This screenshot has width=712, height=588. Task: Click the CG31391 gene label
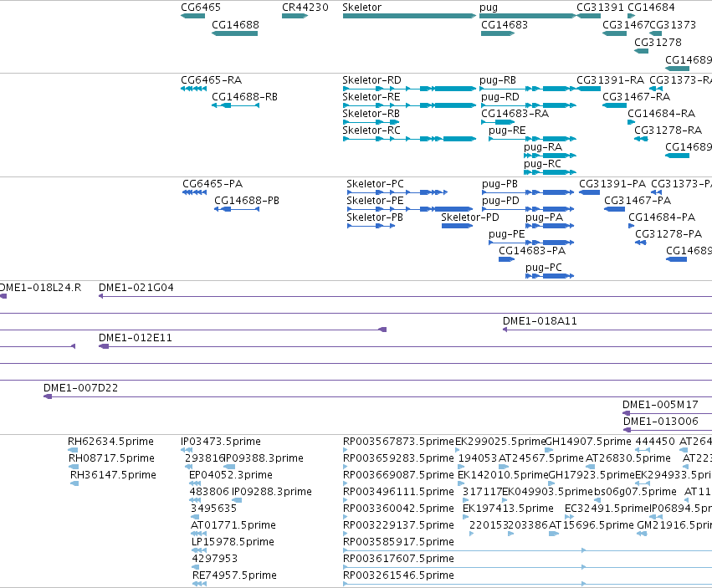tap(600, 8)
